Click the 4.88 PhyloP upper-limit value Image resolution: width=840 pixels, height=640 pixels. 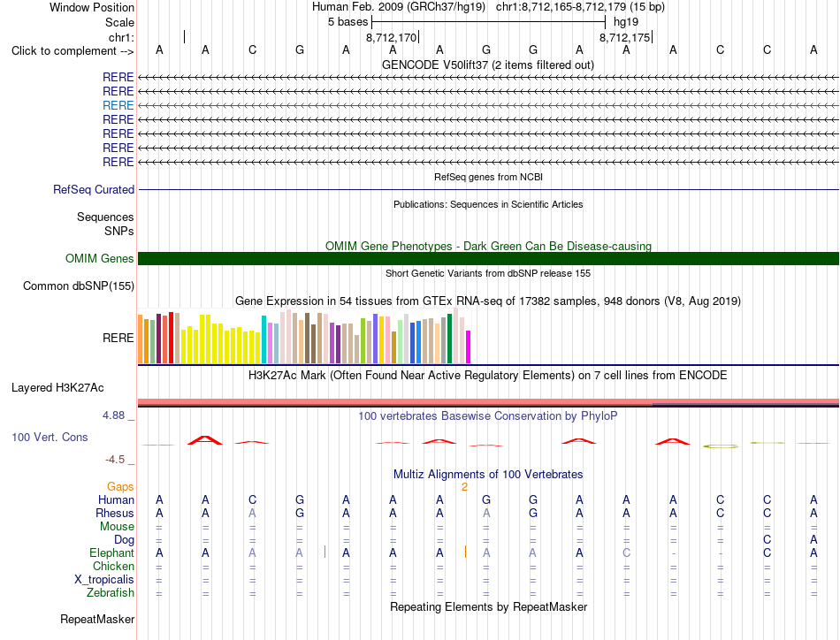(113, 415)
